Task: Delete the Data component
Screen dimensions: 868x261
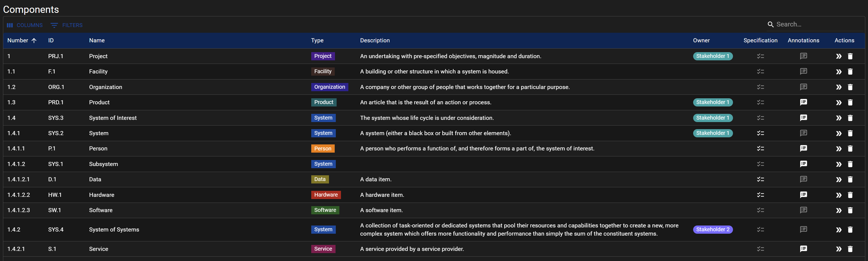Action: point(850,179)
